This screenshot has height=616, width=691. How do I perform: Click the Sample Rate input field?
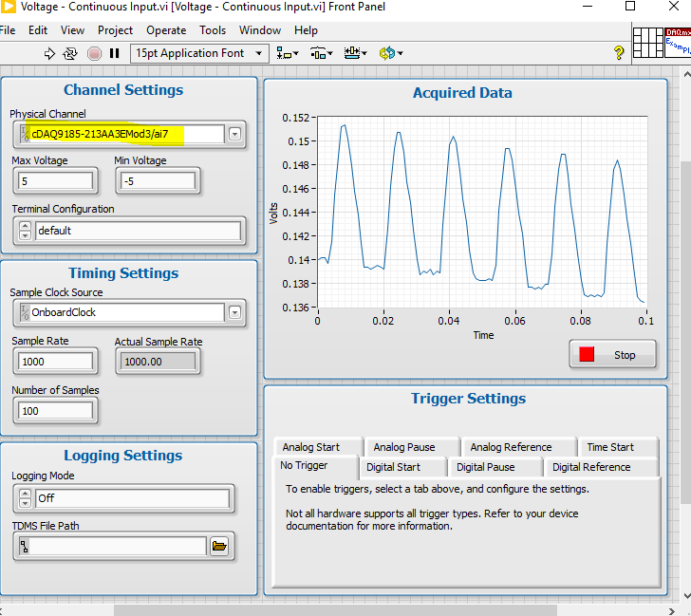(56, 361)
